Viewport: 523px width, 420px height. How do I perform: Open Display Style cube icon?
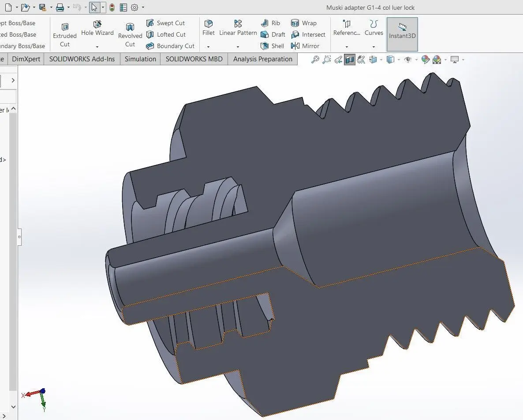[390, 60]
